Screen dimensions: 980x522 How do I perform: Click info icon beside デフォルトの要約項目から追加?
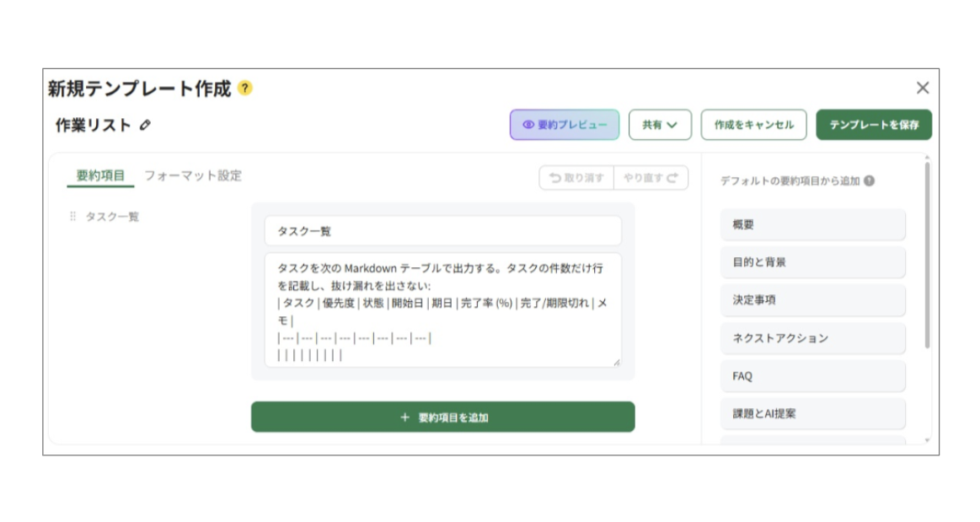(x=869, y=180)
